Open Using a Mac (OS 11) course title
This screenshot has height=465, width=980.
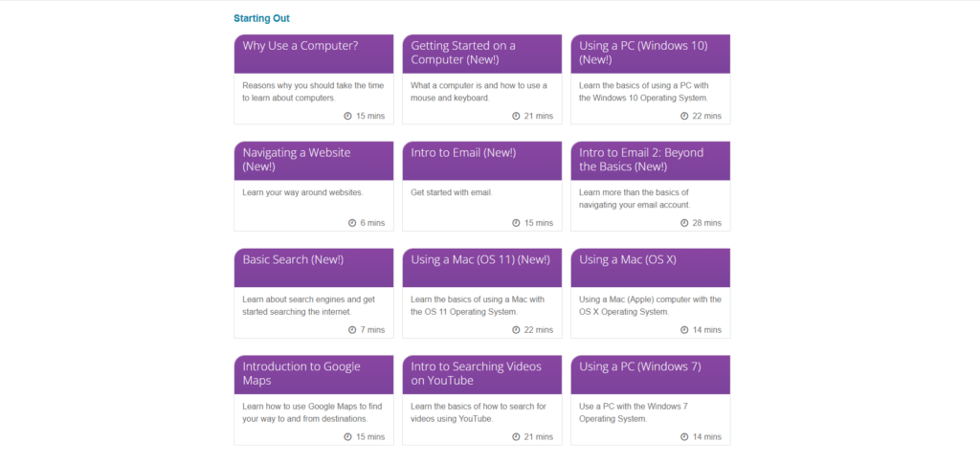[480, 259]
